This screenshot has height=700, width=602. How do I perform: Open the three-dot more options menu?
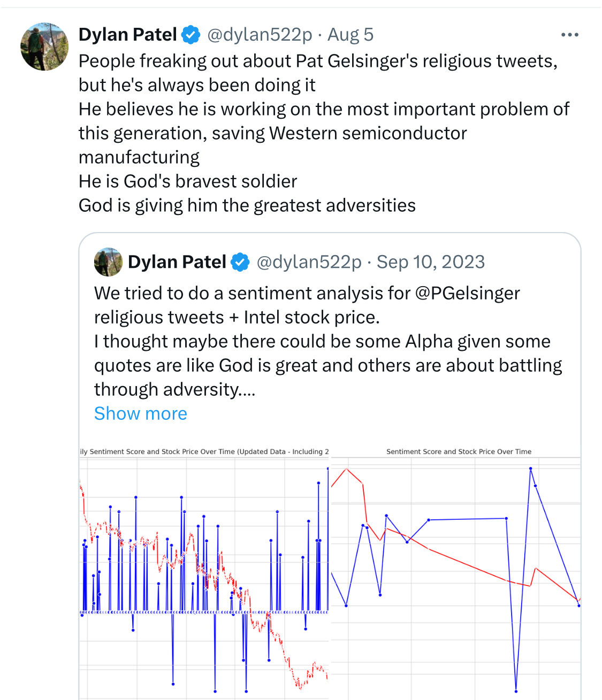[569, 35]
